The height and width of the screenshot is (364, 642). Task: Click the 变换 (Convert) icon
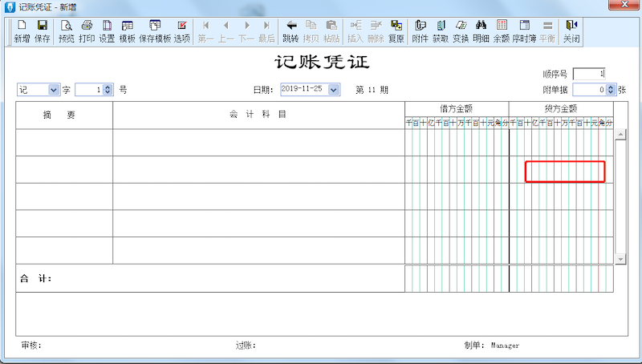[x=461, y=31]
